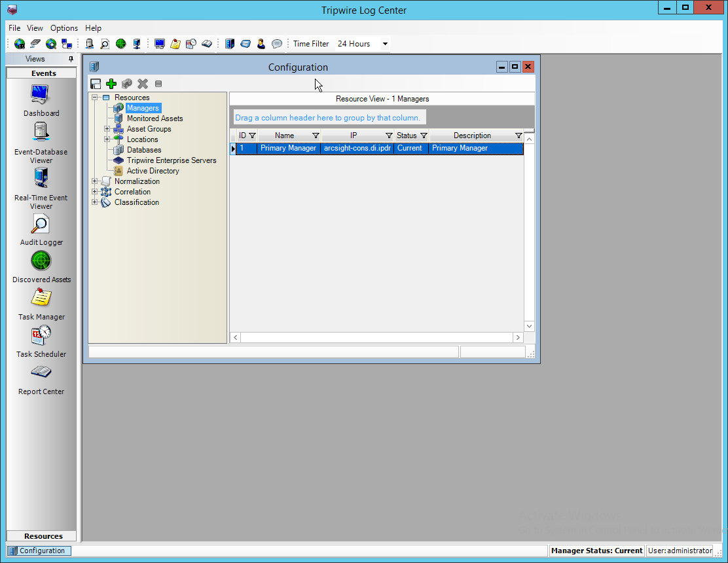The width and height of the screenshot is (728, 563).
Task: Select Managers in the tree
Action: pyautogui.click(x=143, y=108)
